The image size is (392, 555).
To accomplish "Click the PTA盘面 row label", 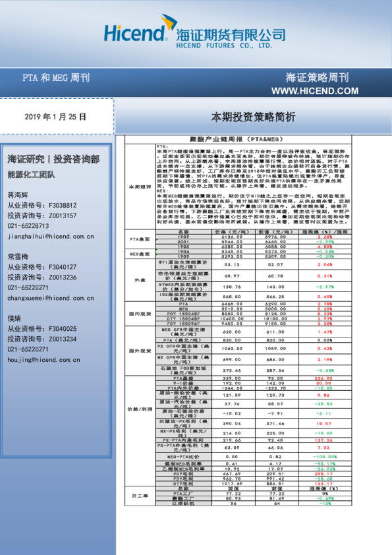I will click(140, 239).
